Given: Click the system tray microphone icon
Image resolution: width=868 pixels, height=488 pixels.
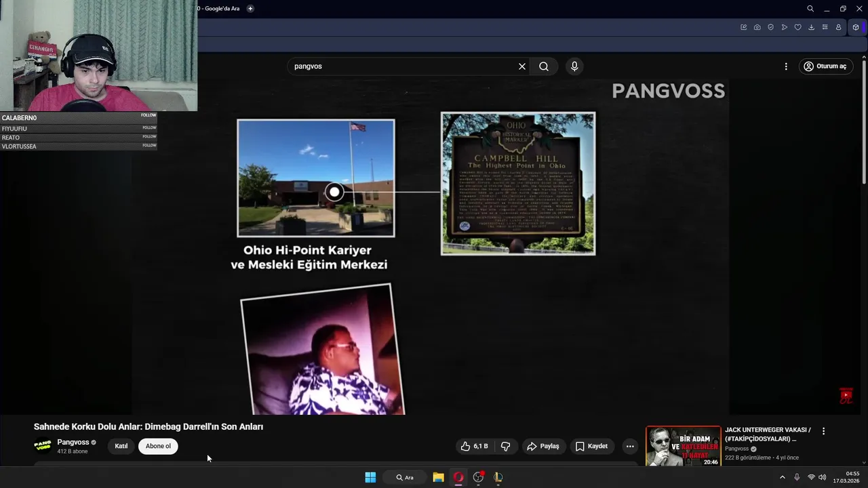Looking at the screenshot, I should pyautogui.click(x=797, y=477).
